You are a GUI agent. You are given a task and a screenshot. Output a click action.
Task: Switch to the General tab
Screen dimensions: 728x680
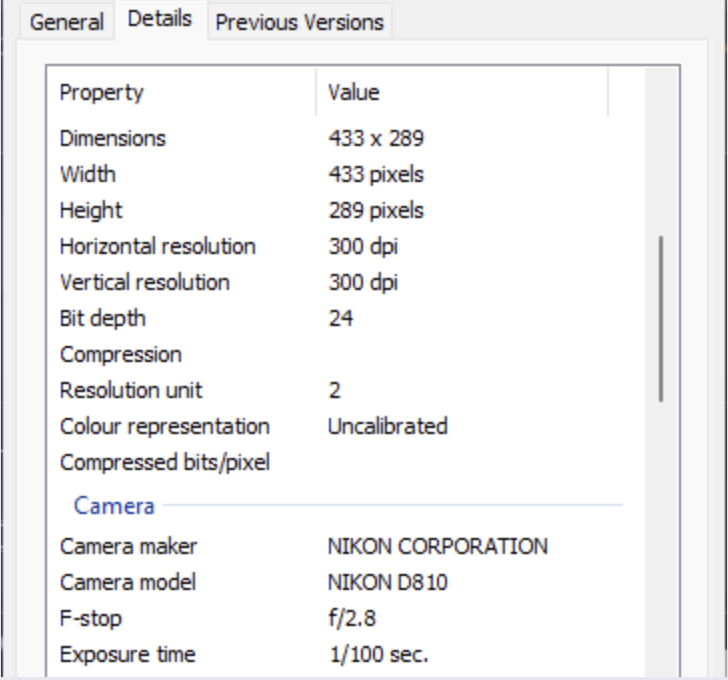point(67,22)
